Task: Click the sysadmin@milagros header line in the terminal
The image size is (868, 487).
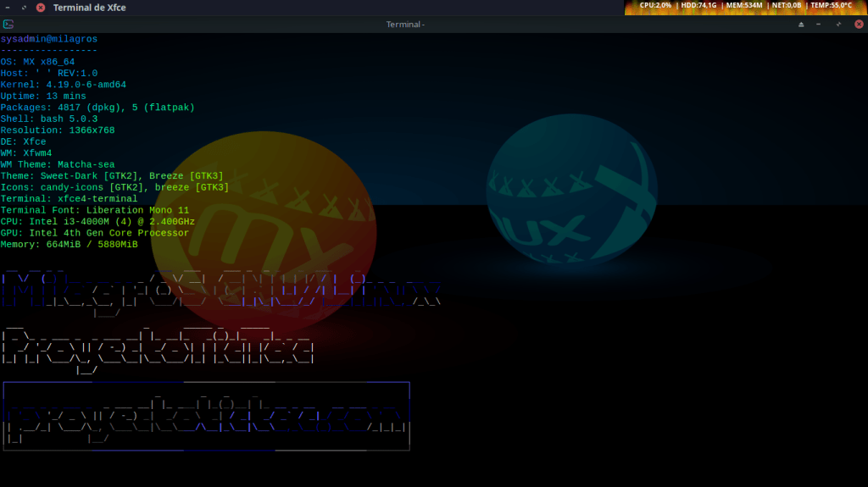Action: click(x=48, y=39)
